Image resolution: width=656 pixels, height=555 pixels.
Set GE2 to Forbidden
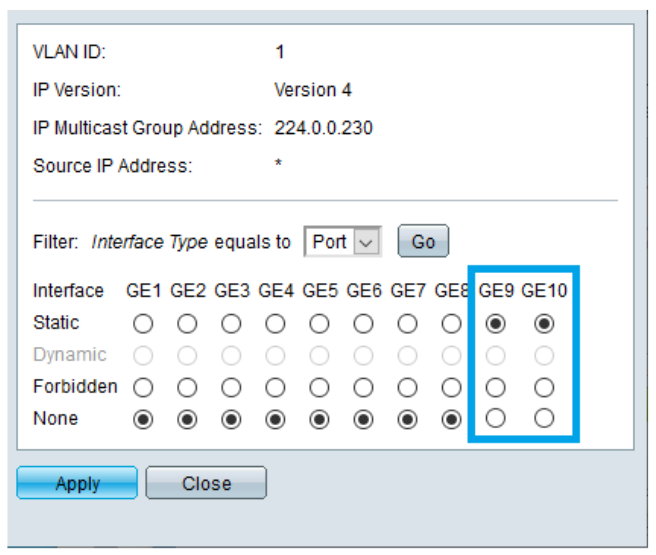pos(187,387)
